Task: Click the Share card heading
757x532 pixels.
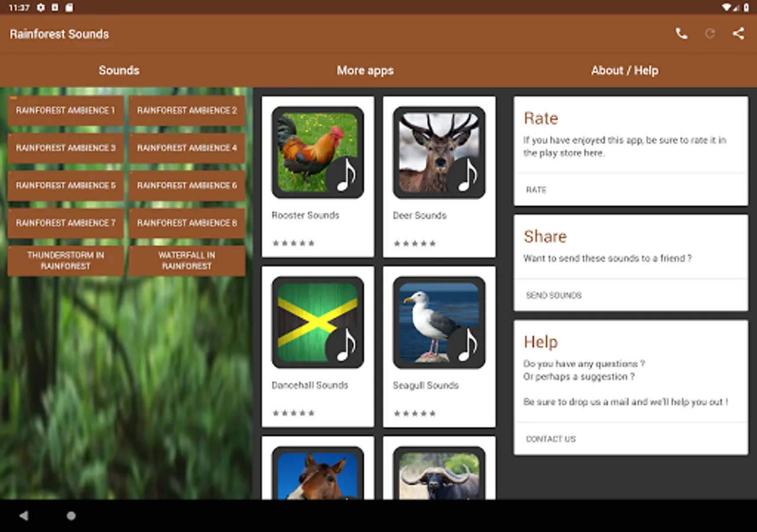Action: (545, 236)
